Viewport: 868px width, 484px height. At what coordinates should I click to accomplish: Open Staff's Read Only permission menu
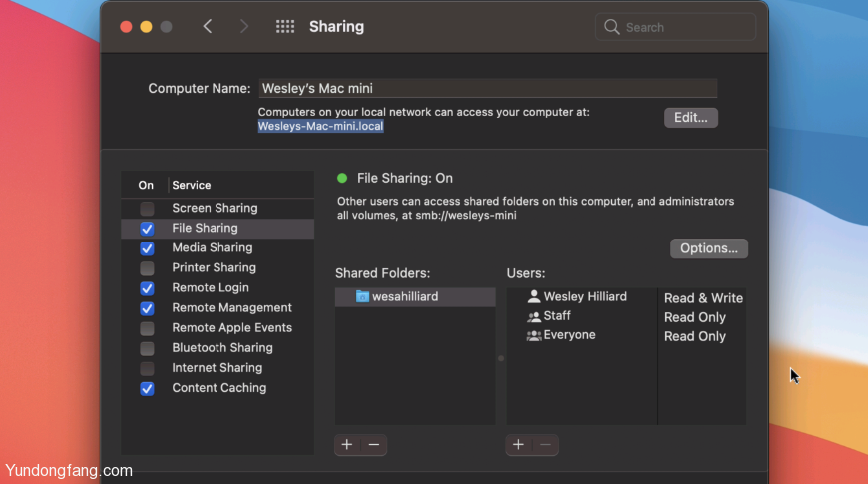pyautogui.click(x=695, y=317)
